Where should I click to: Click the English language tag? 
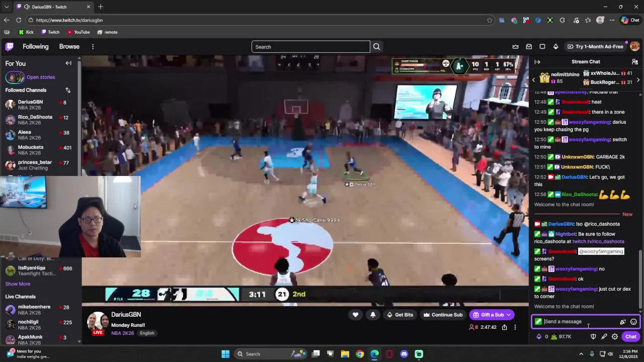[x=147, y=333]
